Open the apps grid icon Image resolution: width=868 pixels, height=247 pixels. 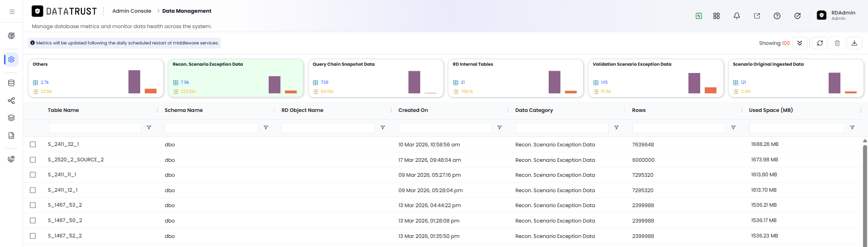(x=716, y=16)
